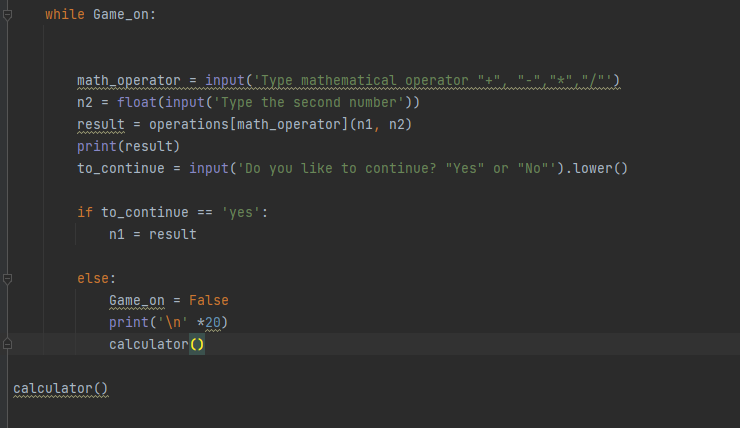Click the underlined number 20
The image size is (740, 428).
213,323
